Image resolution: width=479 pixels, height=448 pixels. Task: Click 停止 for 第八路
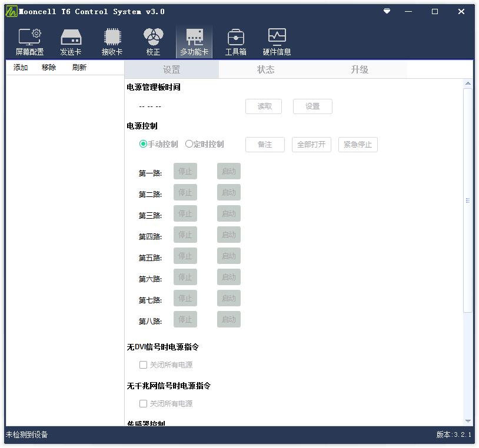click(x=185, y=319)
